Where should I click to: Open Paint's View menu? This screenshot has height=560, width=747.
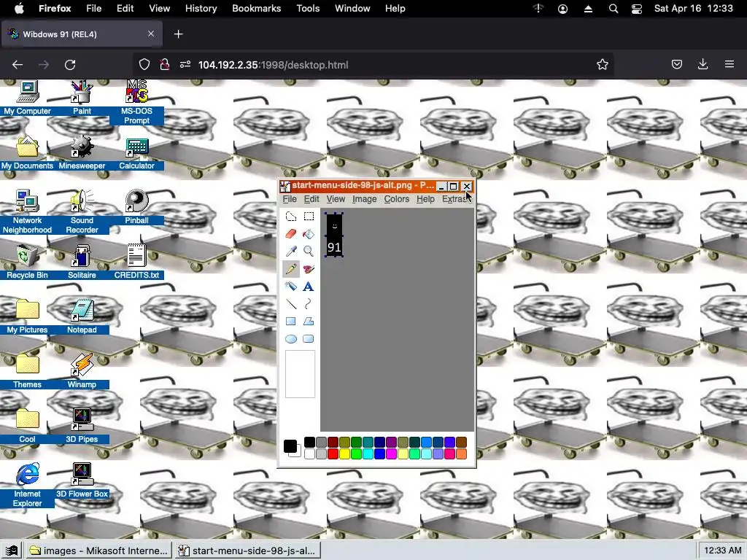click(336, 199)
